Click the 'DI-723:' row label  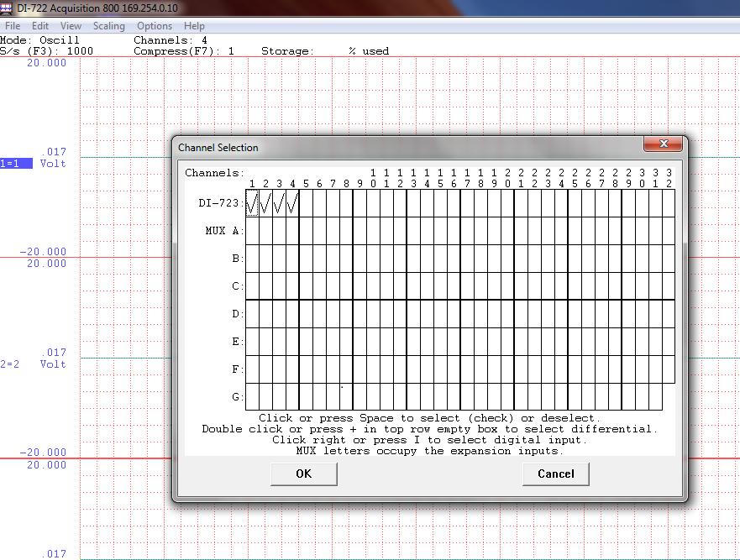tap(221, 203)
